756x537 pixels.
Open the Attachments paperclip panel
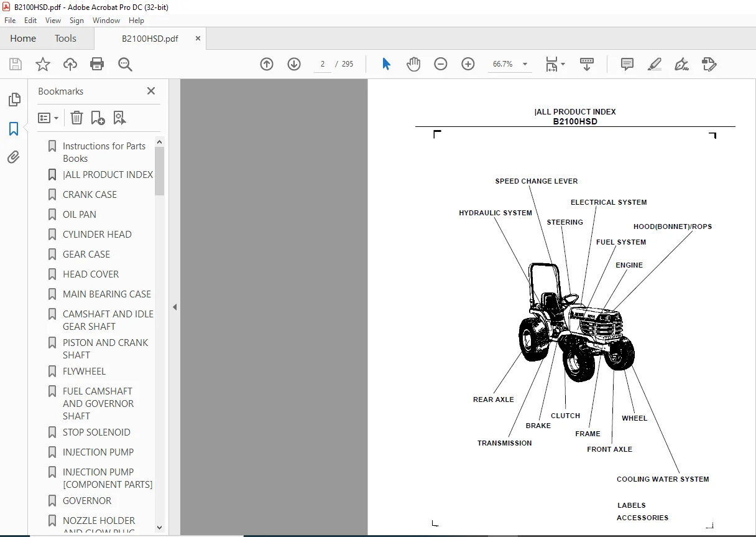pos(14,157)
